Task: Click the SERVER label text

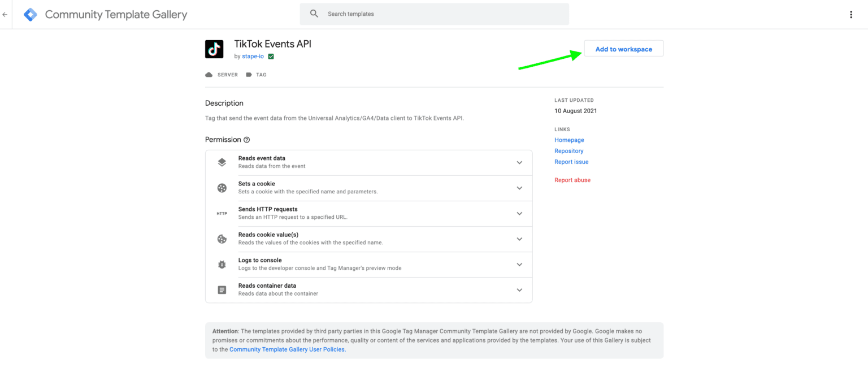Action: coord(228,75)
